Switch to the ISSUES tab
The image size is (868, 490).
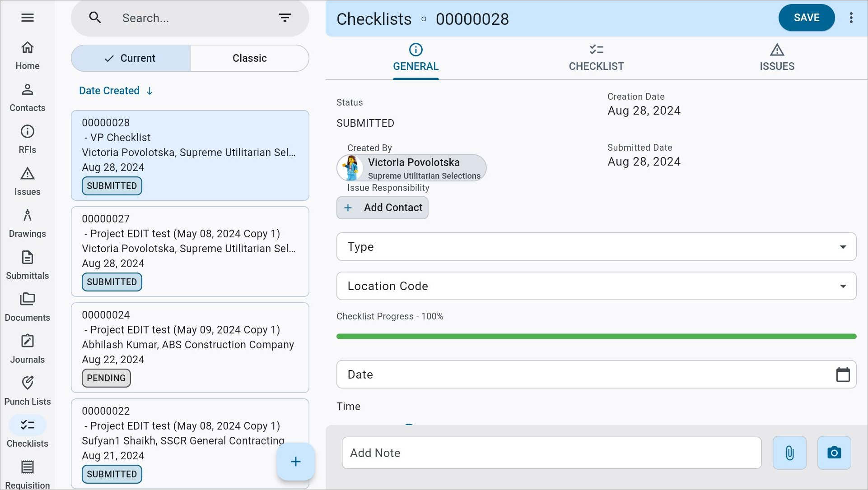[776, 58]
